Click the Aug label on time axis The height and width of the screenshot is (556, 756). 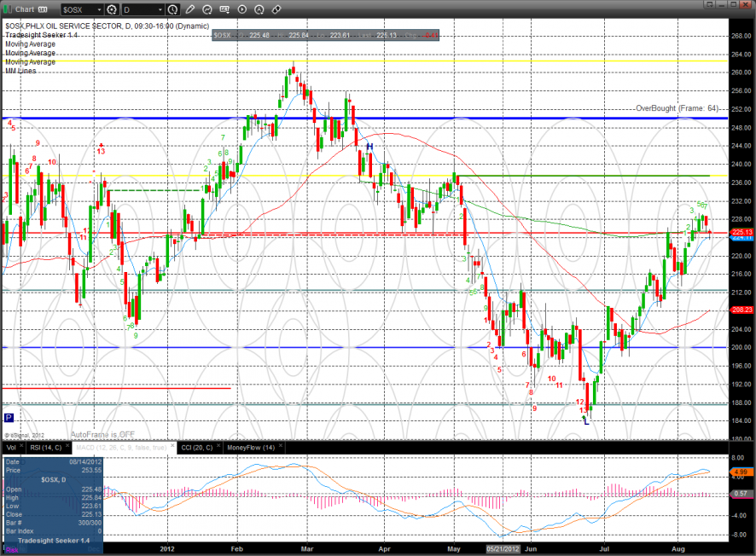677,549
